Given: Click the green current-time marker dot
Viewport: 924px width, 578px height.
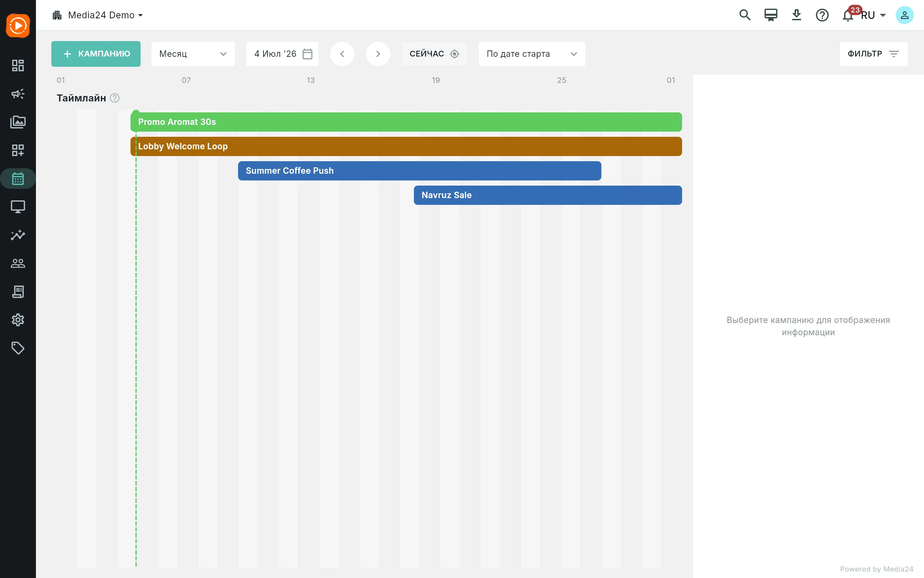Looking at the screenshot, I should point(136,113).
